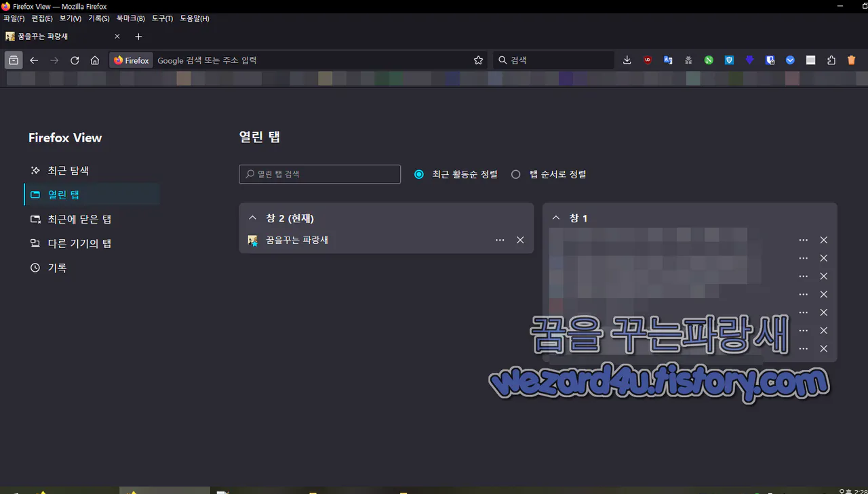
Task: Toggle the bookmark star in address bar
Action: pos(478,60)
